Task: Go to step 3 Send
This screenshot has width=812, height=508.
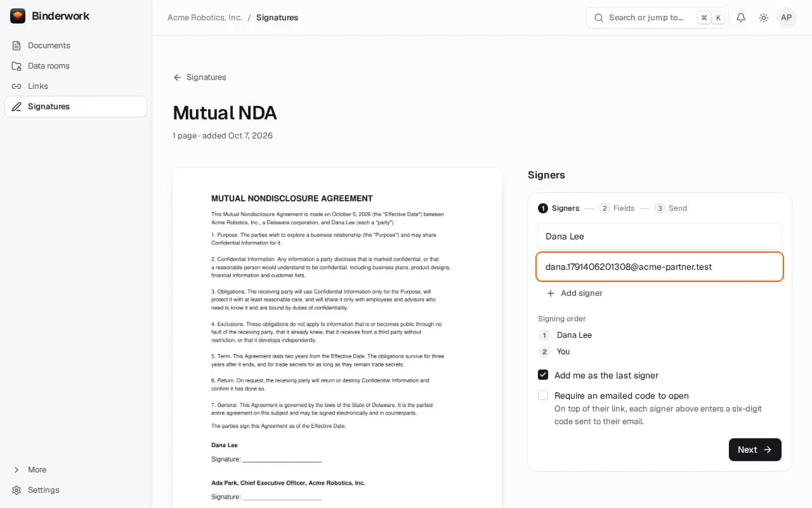Action: (671, 208)
